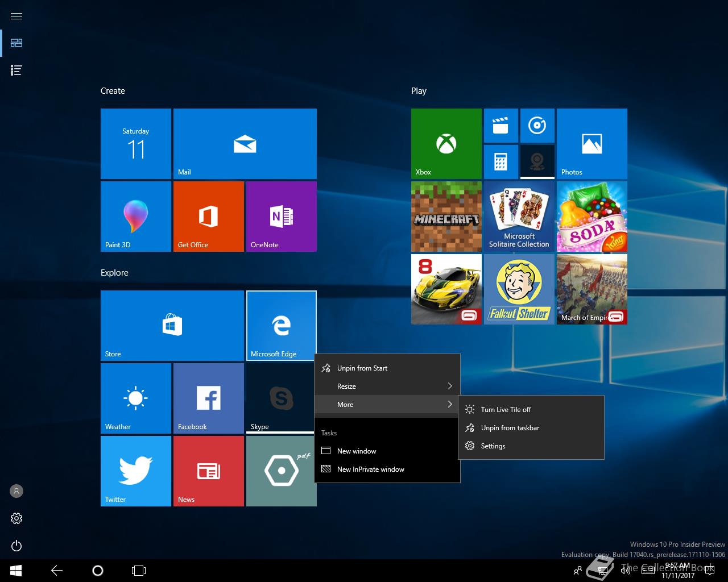Open the March of Empires tile
This screenshot has height=582, width=728.
(592, 289)
